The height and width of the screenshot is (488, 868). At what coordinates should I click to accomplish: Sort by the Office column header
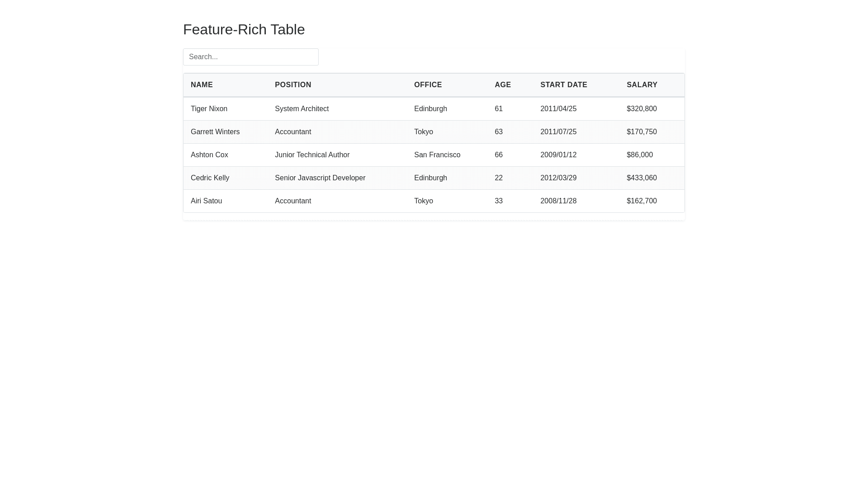pyautogui.click(x=428, y=85)
